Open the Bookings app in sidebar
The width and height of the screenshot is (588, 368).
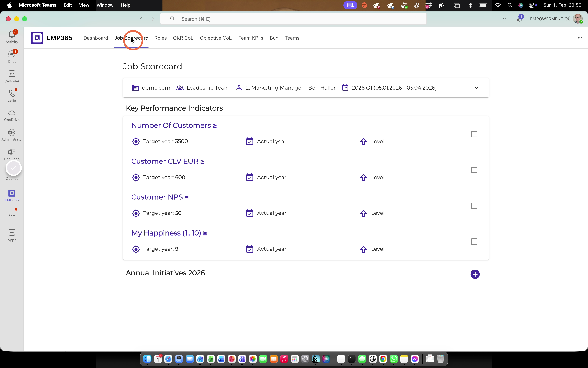pos(12,155)
